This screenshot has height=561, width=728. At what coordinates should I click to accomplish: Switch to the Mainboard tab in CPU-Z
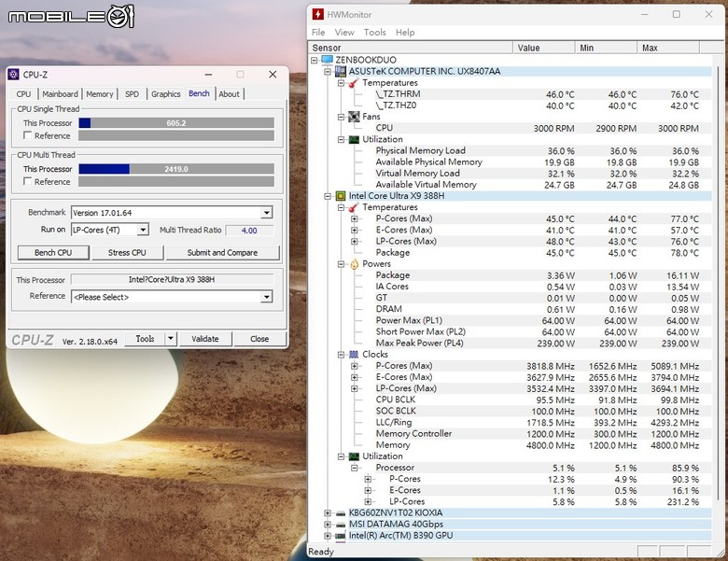[x=60, y=94]
